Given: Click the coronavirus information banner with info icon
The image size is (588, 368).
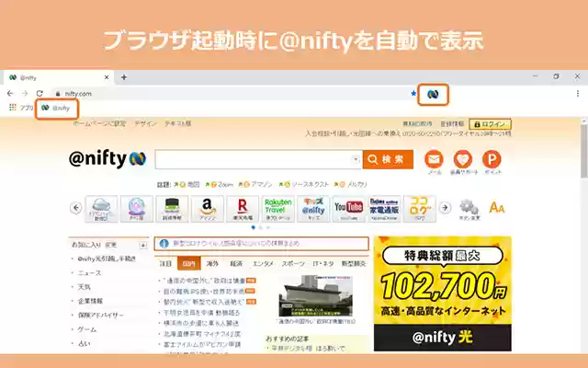Looking at the screenshot, I should click(261, 244).
